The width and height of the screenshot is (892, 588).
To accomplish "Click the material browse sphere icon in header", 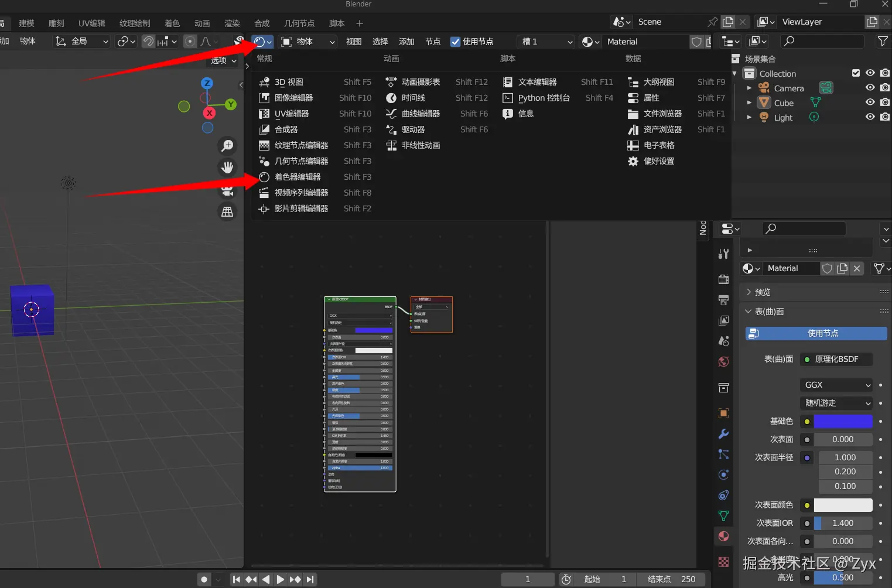I will tap(590, 42).
